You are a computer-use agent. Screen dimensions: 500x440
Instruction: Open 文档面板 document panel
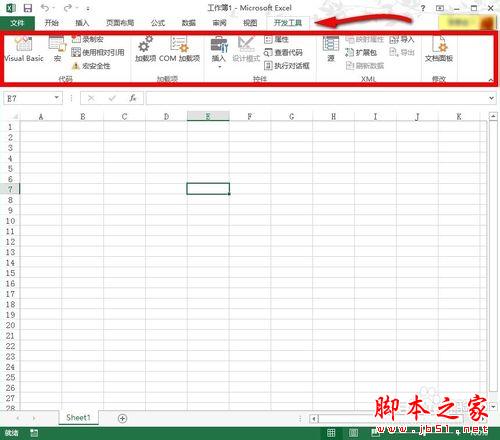(439, 49)
